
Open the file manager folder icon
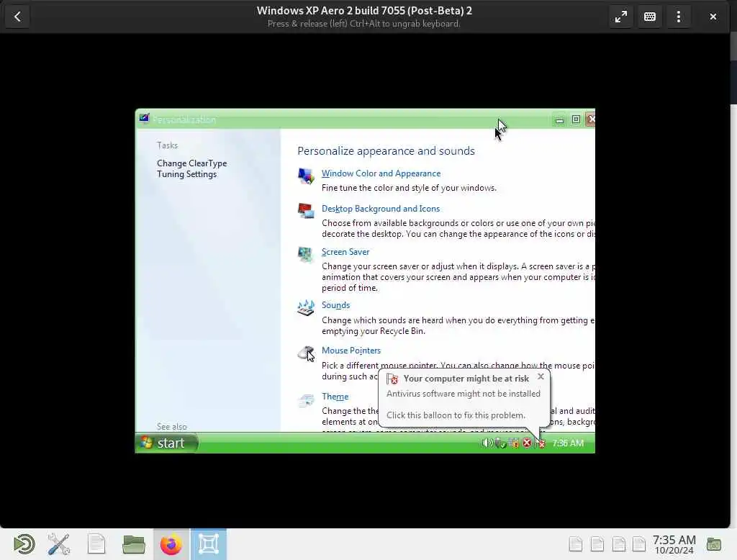point(133,544)
